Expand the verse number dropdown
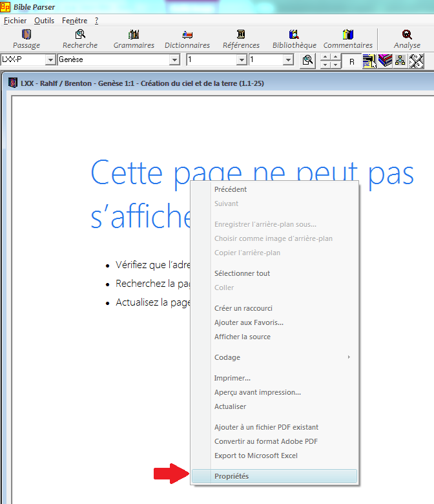 pos(289,60)
